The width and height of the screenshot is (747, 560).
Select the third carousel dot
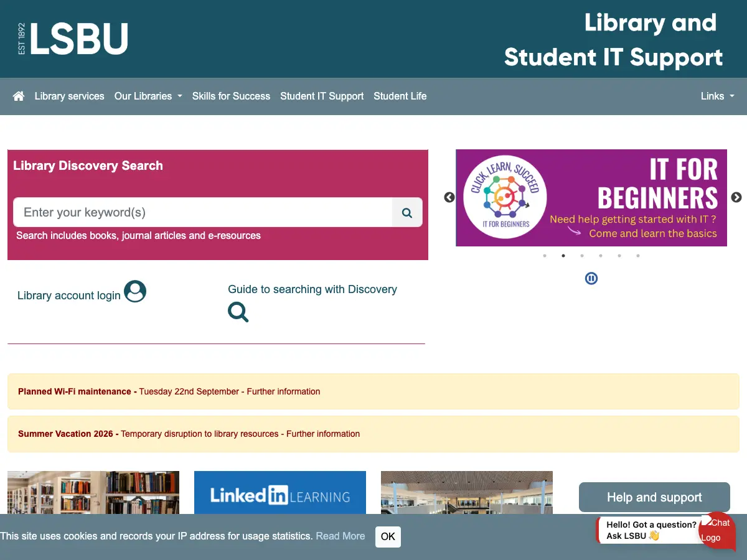click(582, 256)
